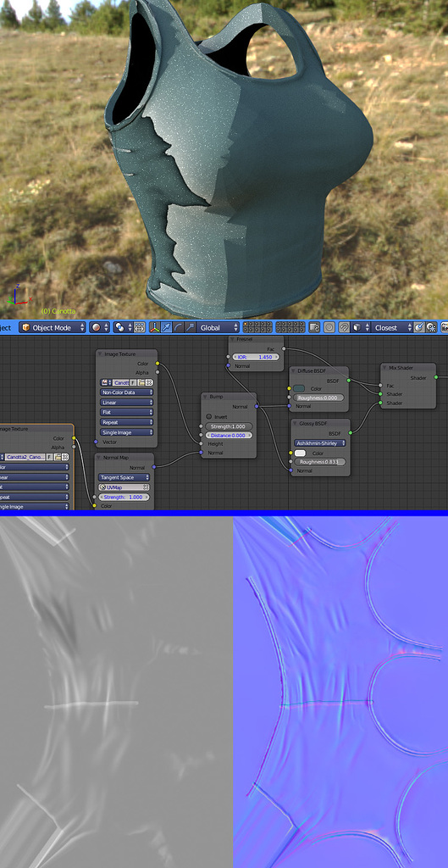The image size is (448, 868).
Task: Click Color output socket of upper Image Texture
Action: [158, 364]
